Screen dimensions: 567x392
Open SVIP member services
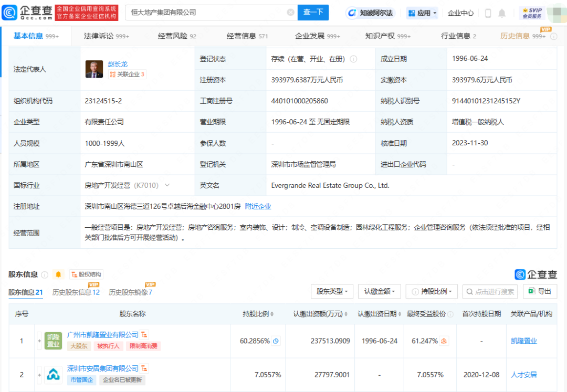coord(532,13)
